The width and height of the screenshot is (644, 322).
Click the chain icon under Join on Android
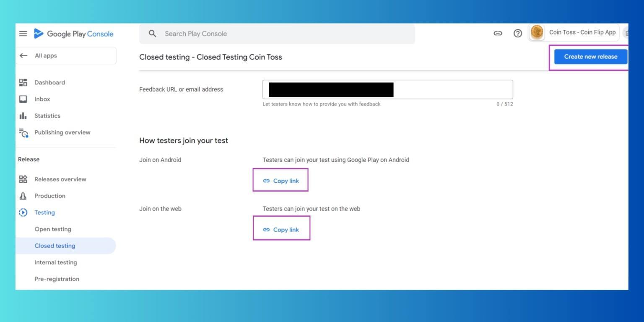266,181
